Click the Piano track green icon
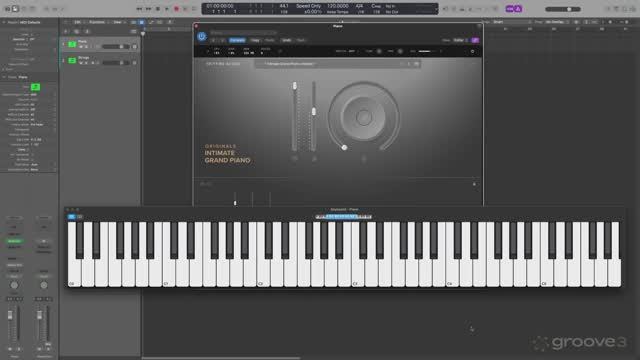Viewport: 640px width, 360px height. tap(72, 44)
